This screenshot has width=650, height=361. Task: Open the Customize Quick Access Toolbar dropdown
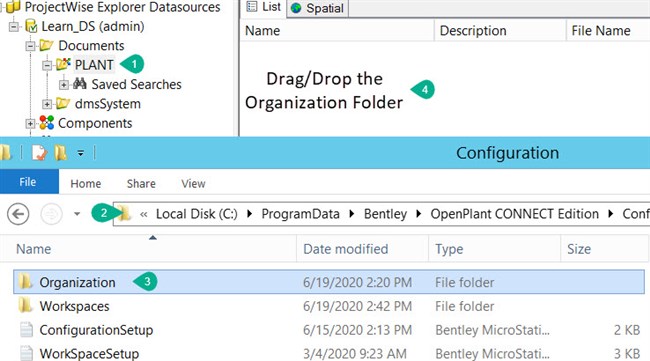[x=80, y=153]
